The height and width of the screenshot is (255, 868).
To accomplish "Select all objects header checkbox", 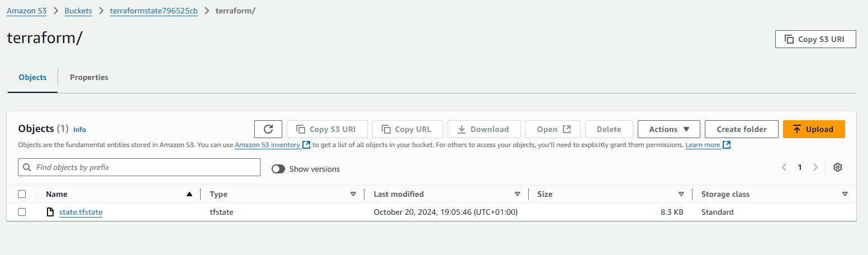I will pyautogui.click(x=22, y=194).
